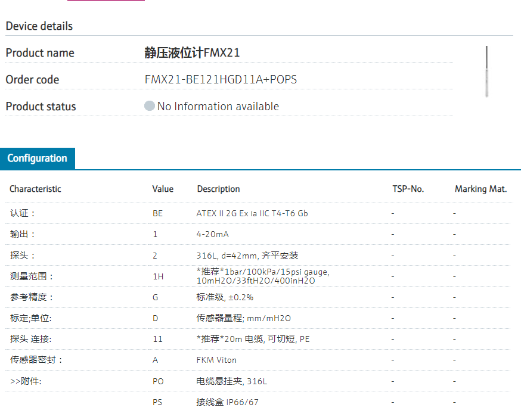Click the Value column header
521x420 pixels.
(x=163, y=189)
